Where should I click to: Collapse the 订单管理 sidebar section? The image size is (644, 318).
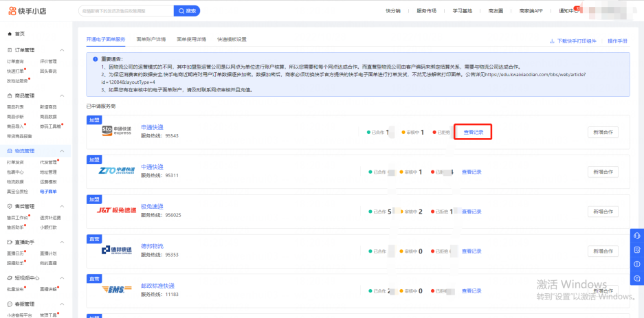coord(63,50)
